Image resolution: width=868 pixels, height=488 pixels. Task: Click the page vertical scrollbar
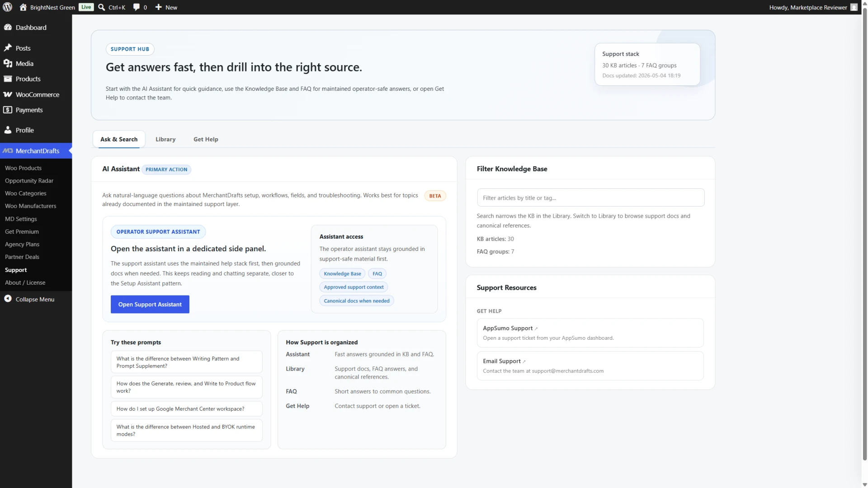864,235
